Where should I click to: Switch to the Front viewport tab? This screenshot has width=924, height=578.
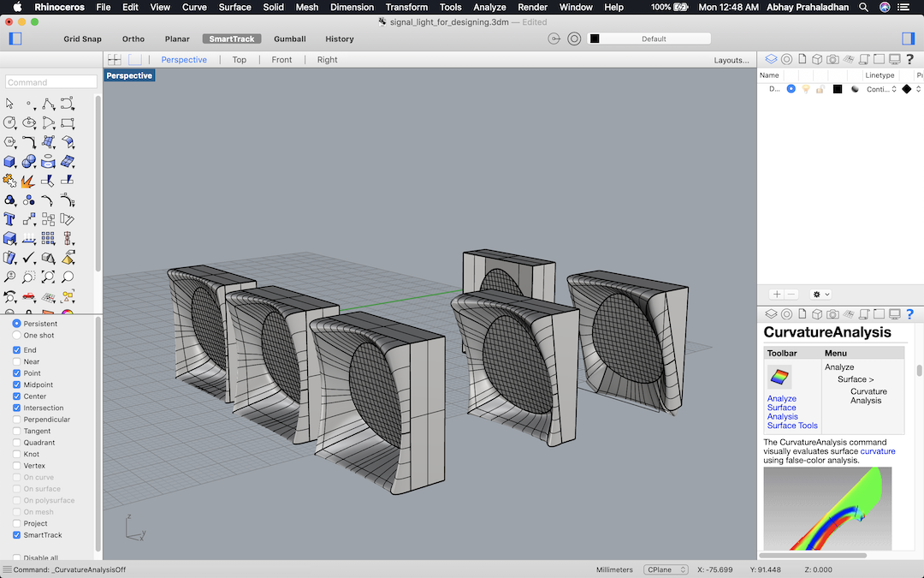point(281,60)
